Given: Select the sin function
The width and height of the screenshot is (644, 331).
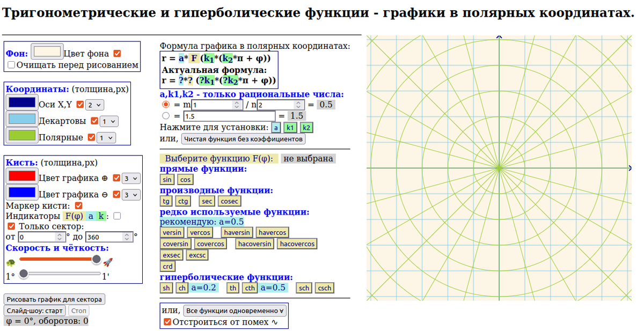Looking at the screenshot, I should pyautogui.click(x=166, y=179).
